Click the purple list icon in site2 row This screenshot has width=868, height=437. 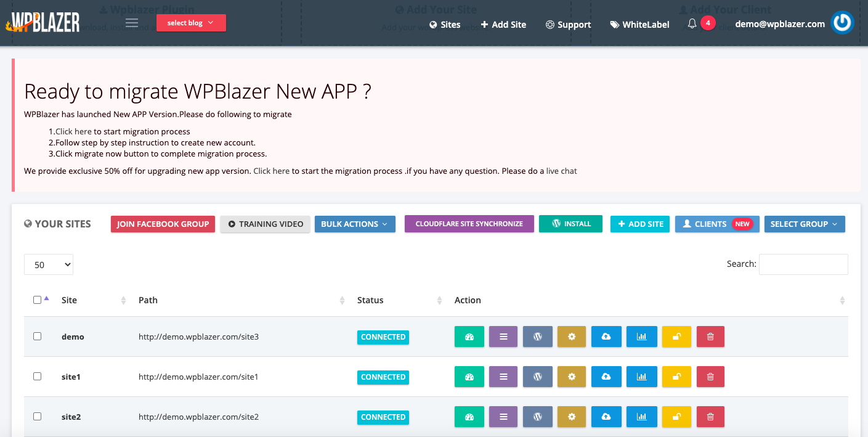[504, 417]
